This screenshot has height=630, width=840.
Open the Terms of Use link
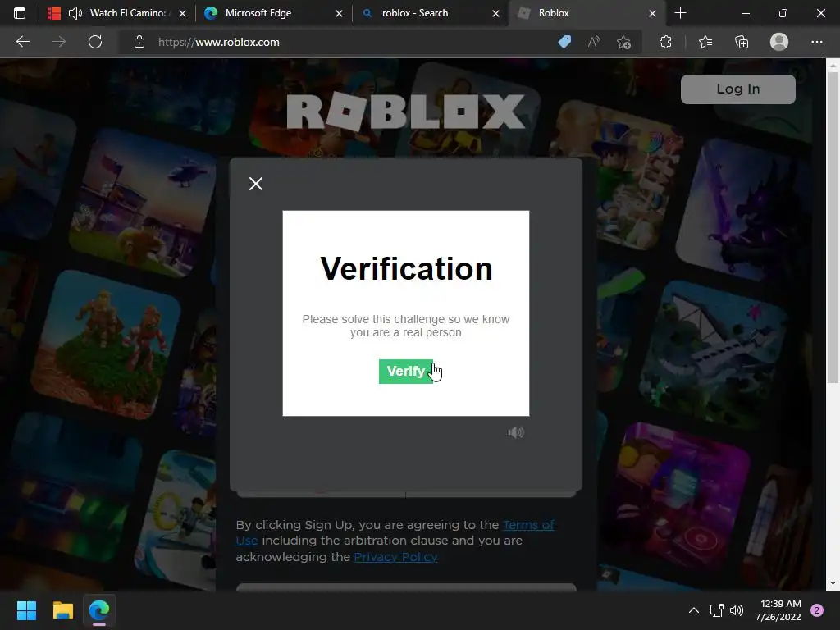pyautogui.click(x=528, y=525)
